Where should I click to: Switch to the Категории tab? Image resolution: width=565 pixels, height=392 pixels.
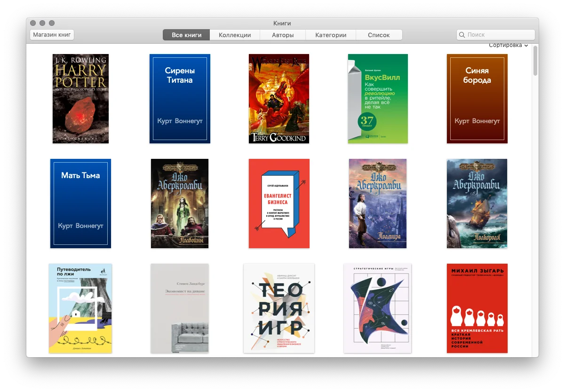click(x=331, y=35)
